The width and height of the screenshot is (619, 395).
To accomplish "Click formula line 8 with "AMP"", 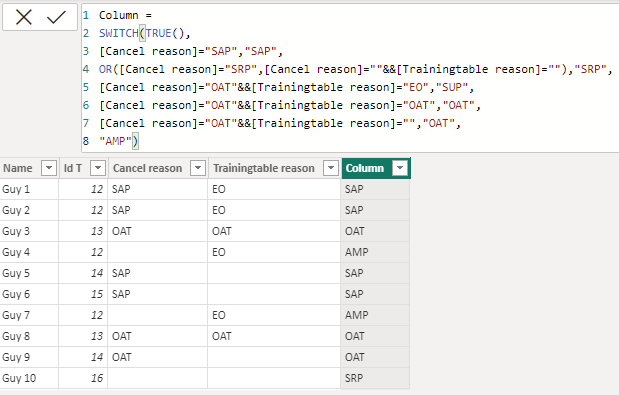I will click(x=118, y=141).
